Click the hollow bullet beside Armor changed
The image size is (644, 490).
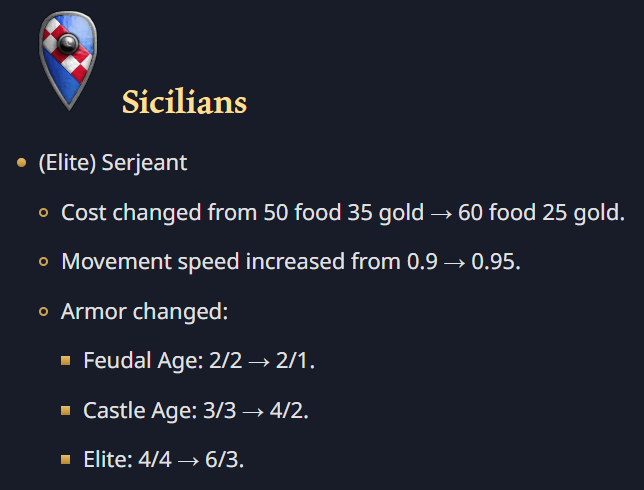point(44,312)
